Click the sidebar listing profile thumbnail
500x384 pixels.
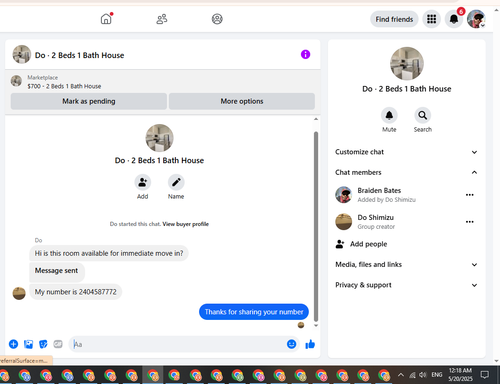tap(407, 63)
